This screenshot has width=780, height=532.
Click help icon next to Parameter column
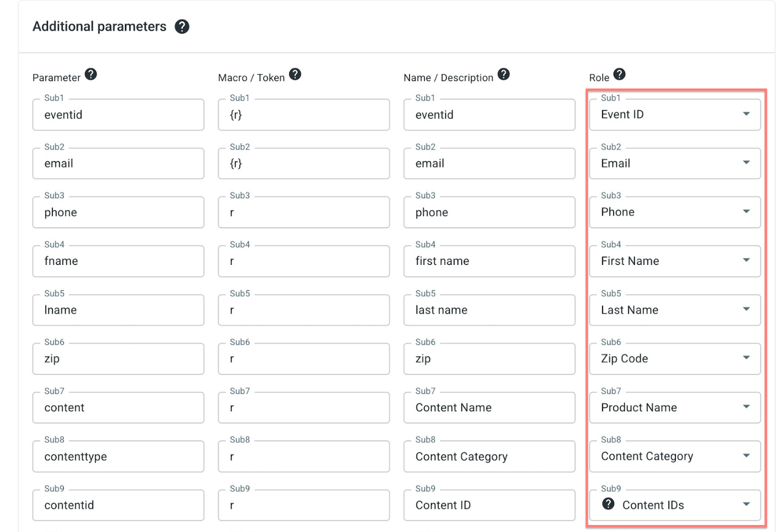coord(91,74)
